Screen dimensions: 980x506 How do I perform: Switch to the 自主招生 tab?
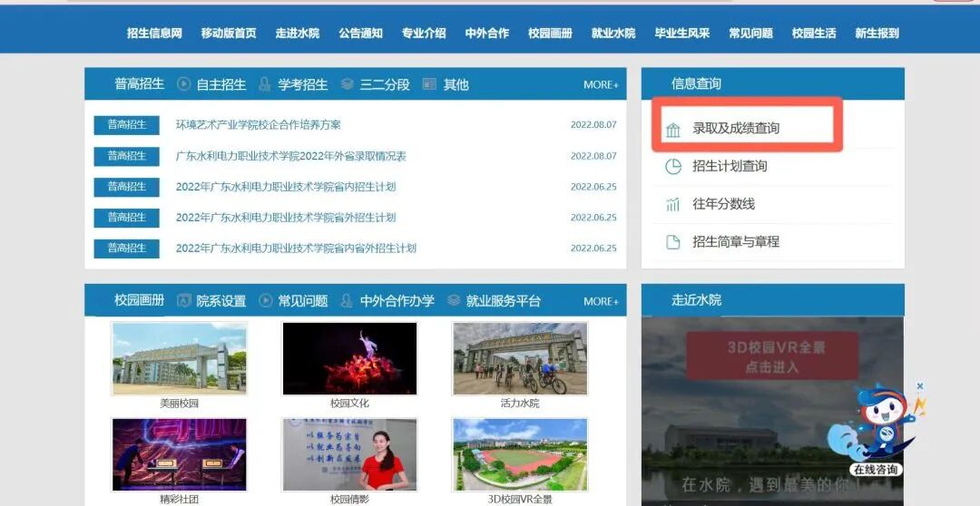221,84
